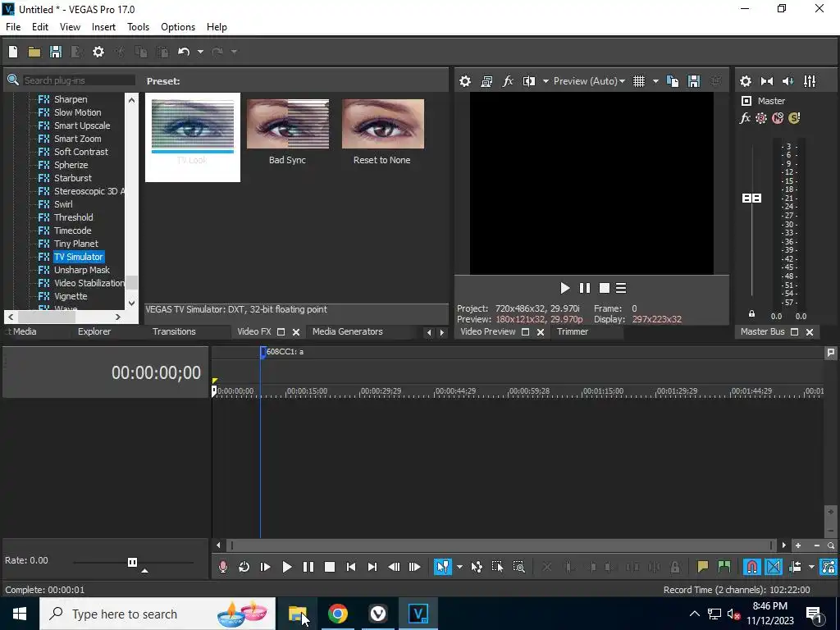The image size is (840, 630).
Task: Copy a snapshot to the clipboard
Action: pos(673,81)
